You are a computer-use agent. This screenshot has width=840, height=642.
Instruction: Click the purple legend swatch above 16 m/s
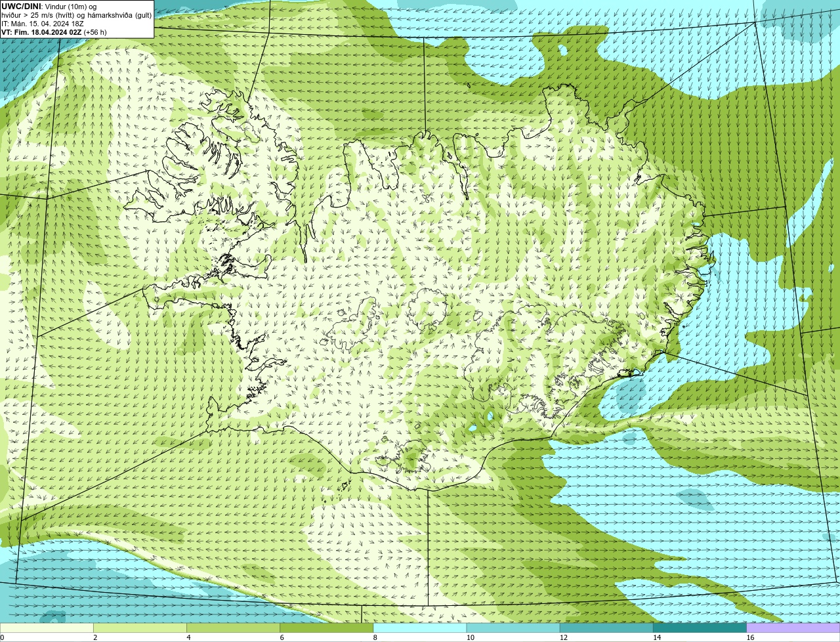(793, 628)
